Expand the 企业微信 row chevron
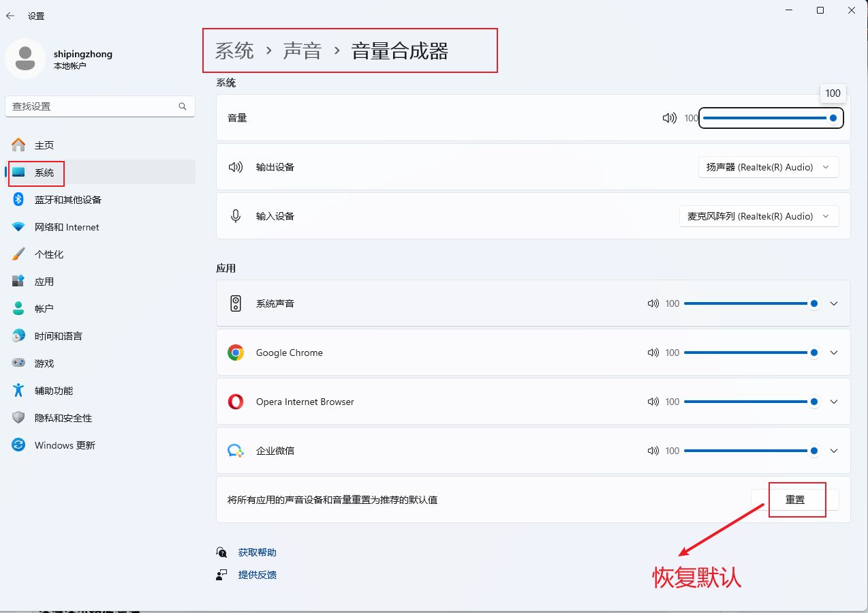 [x=834, y=451]
